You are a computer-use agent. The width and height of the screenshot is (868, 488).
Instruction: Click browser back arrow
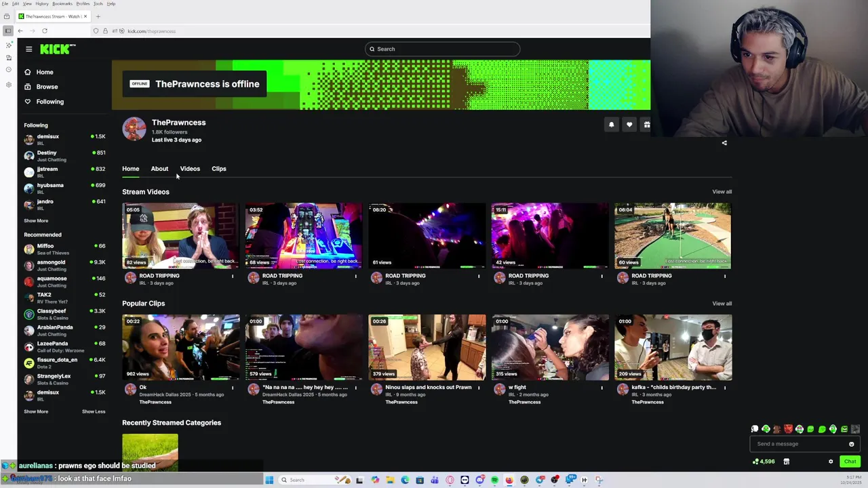coord(20,30)
